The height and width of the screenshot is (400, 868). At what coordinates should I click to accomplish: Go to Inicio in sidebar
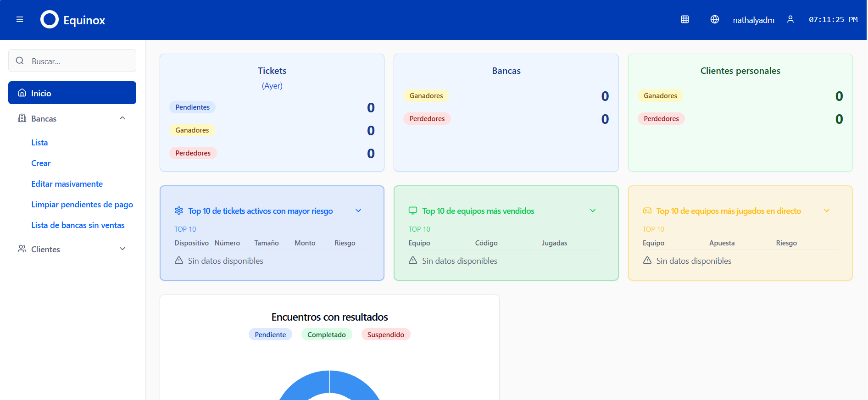tap(72, 93)
